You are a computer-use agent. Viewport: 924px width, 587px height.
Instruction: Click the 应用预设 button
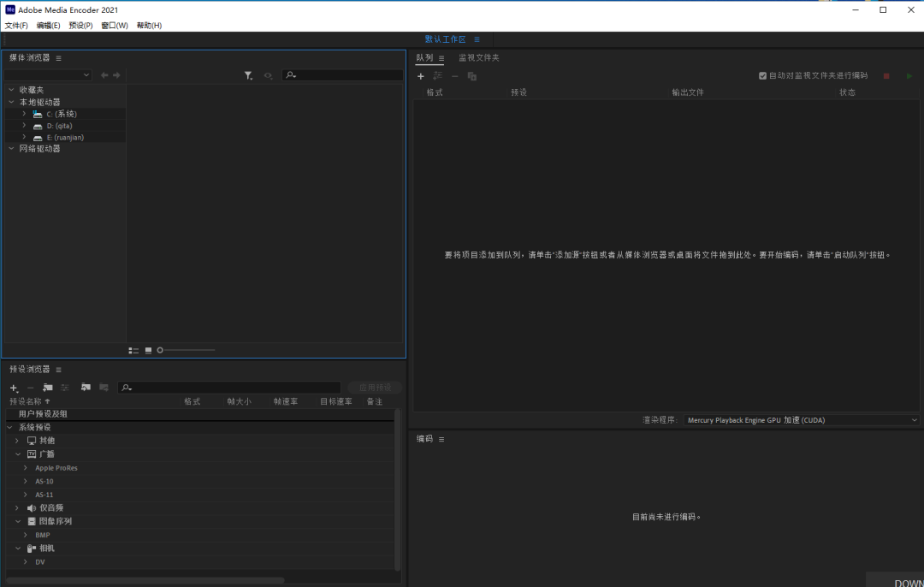375,388
